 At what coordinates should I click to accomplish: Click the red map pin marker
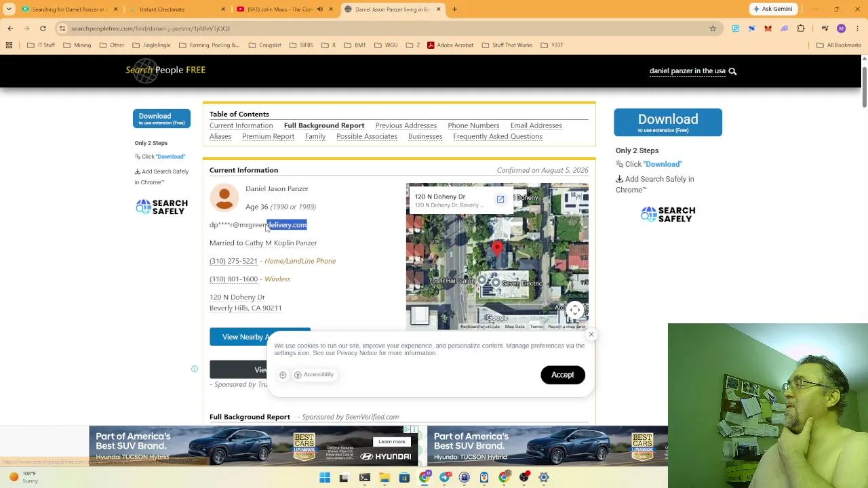(497, 249)
